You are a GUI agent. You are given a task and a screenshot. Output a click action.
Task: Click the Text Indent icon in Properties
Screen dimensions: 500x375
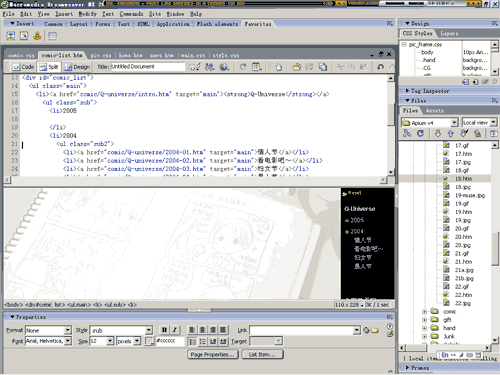223,341
